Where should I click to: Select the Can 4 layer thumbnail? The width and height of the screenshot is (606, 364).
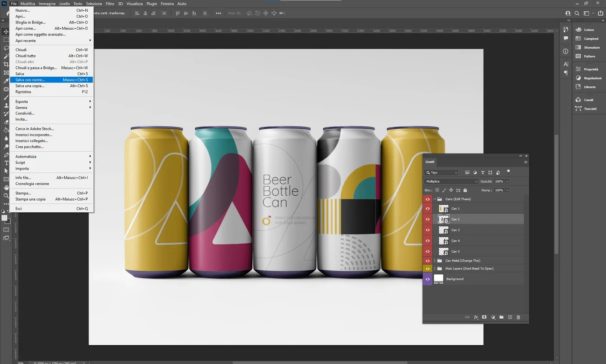coord(444,241)
